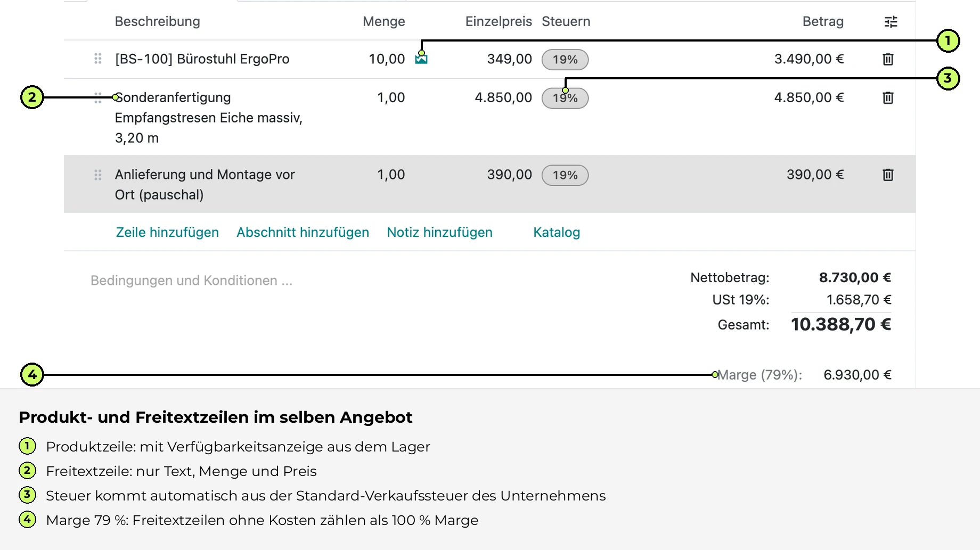This screenshot has height=550, width=980.
Task: Click the 19% tax tag on Bürostuhl row
Action: click(x=565, y=60)
